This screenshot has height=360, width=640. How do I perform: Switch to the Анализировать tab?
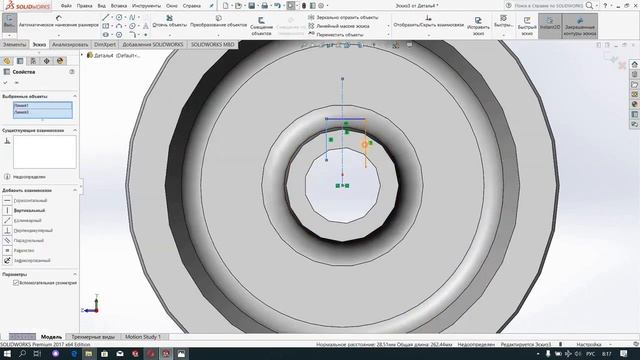[70, 44]
